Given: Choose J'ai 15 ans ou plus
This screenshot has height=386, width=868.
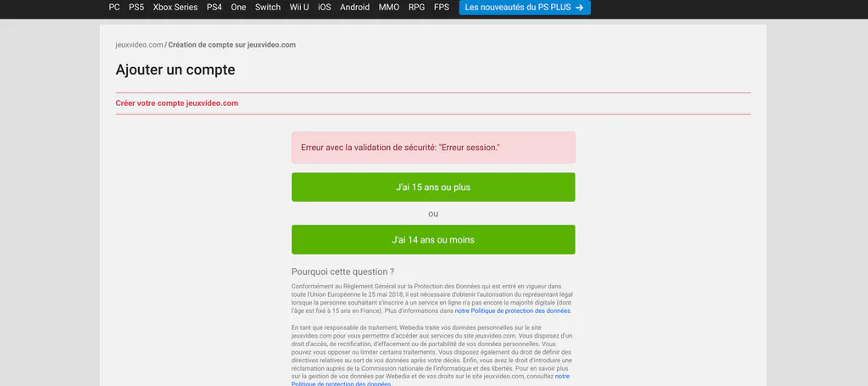Looking at the screenshot, I should 433,187.
